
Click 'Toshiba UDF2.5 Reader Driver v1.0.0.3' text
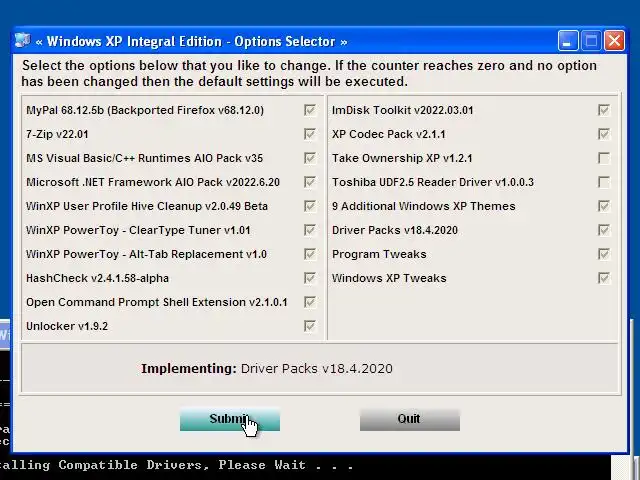tap(433, 182)
